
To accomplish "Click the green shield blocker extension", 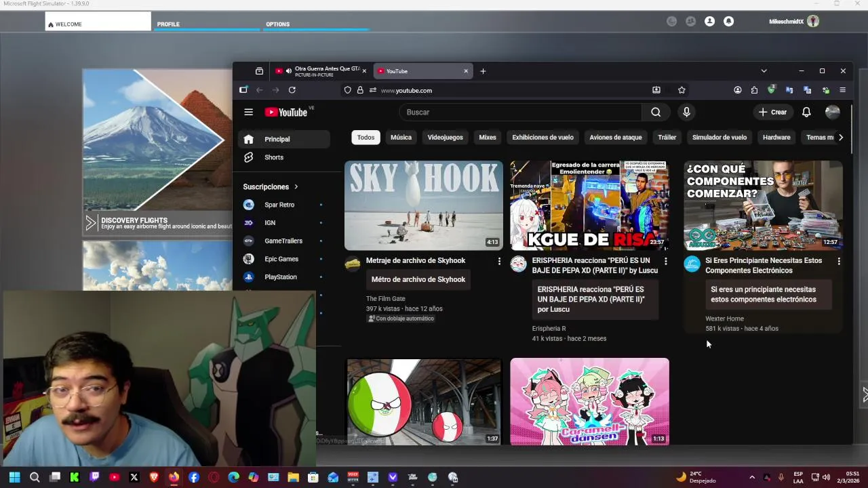I will pos(772,89).
